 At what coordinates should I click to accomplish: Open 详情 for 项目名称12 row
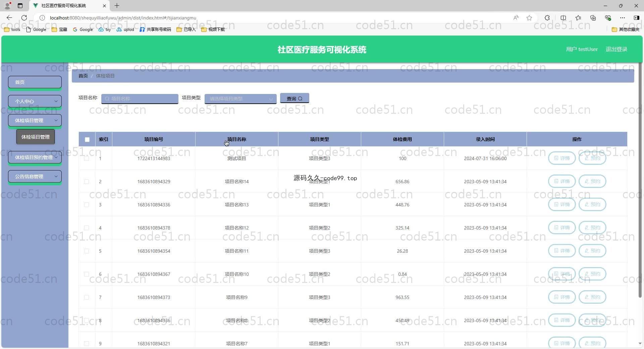(x=562, y=228)
